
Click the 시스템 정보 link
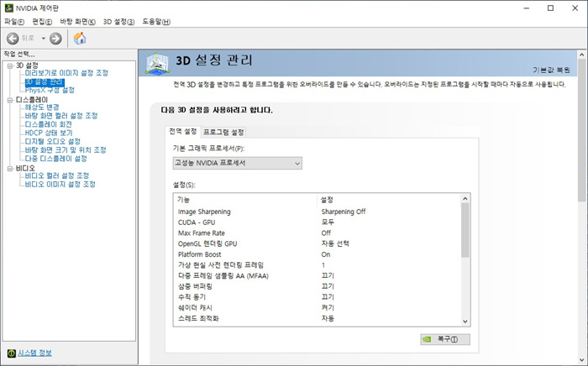35,353
